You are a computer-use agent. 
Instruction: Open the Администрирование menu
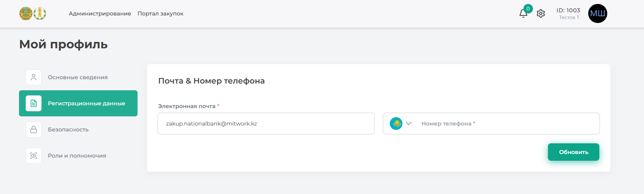(100, 13)
